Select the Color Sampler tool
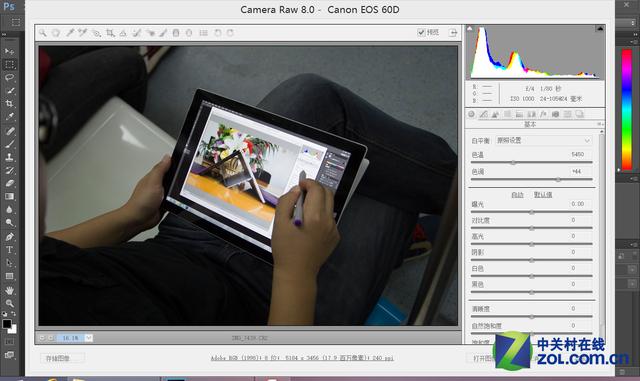The image size is (640, 381). click(x=82, y=33)
